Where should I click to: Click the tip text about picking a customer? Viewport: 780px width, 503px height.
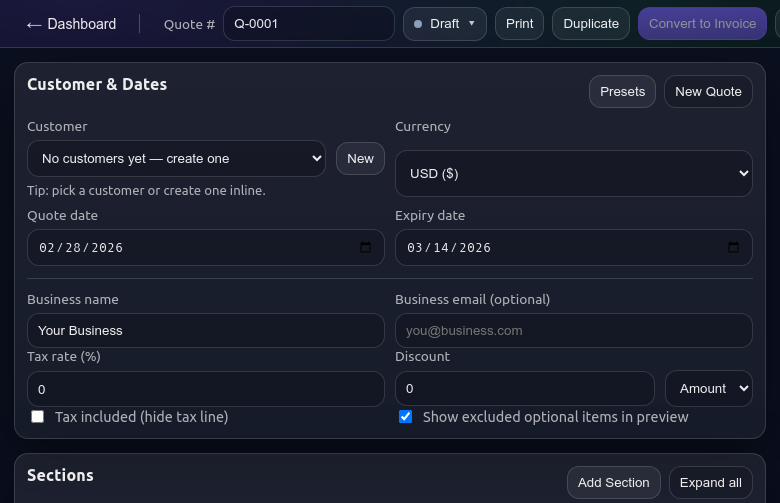click(146, 191)
